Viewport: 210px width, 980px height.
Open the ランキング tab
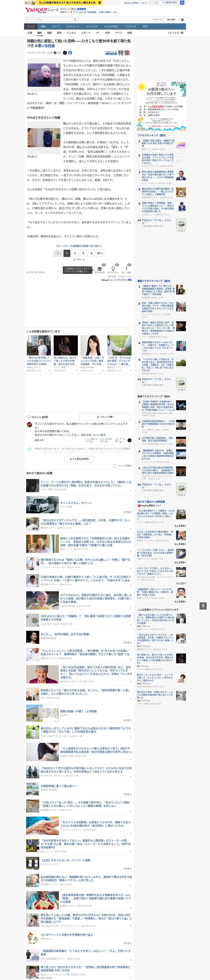tap(130, 27)
